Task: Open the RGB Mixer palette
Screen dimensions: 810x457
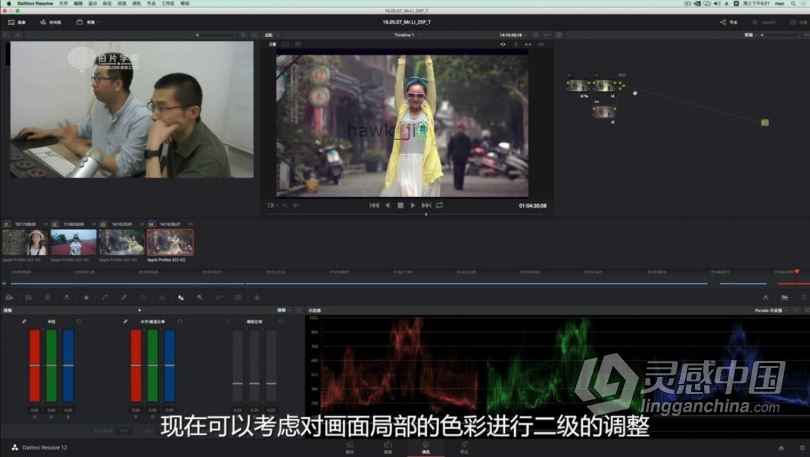Action: point(67,297)
